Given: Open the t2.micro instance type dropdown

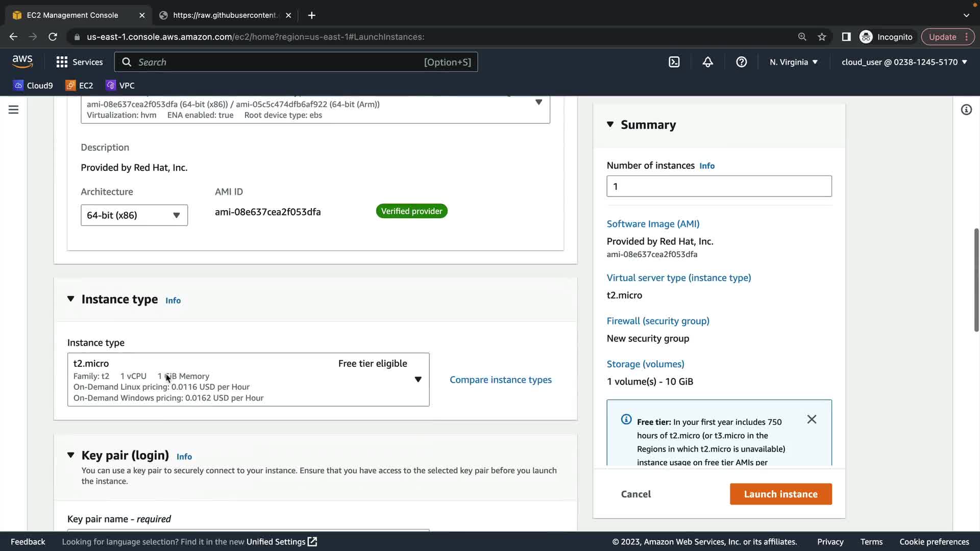Looking at the screenshot, I should 248,380.
